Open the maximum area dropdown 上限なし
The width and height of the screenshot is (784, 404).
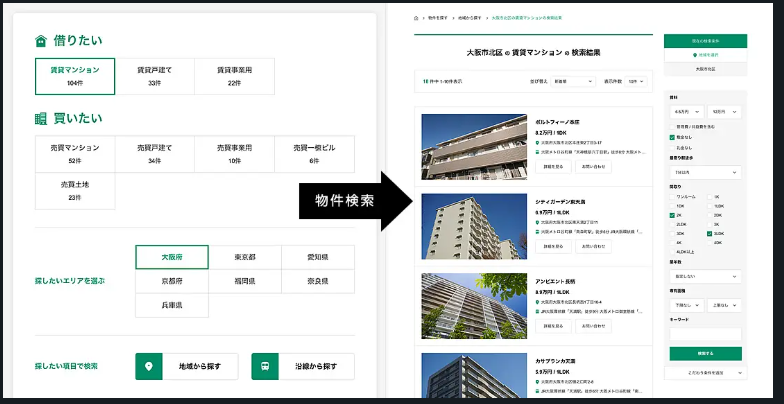[724, 306]
